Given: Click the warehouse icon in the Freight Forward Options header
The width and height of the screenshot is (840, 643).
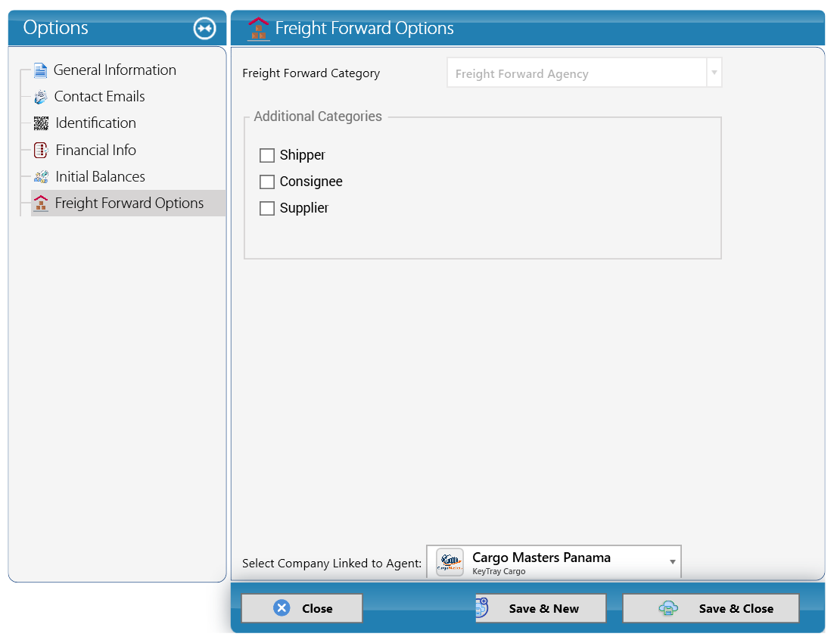Looking at the screenshot, I should coord(258,29).
